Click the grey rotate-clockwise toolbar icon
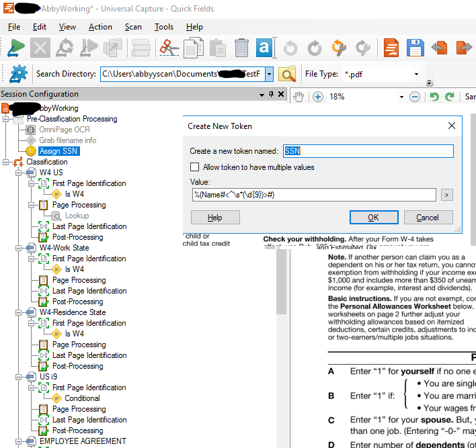Viewport: 476px width, 448px height. pos(315,48)
